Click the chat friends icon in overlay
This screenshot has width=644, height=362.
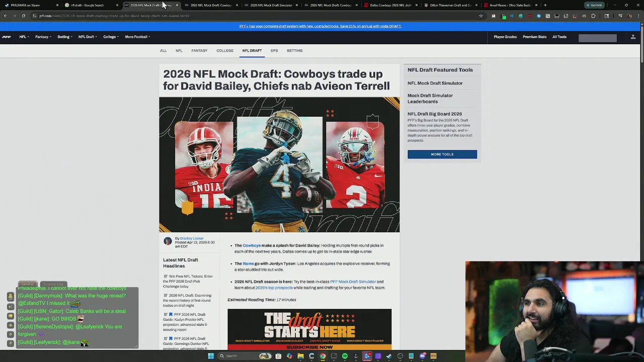coord(10,297)
